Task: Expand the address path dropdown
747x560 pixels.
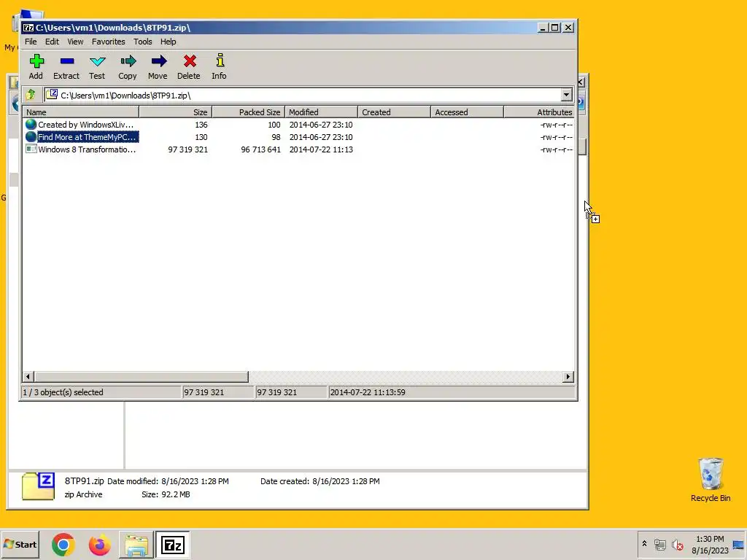Action: tap(566, 95)
